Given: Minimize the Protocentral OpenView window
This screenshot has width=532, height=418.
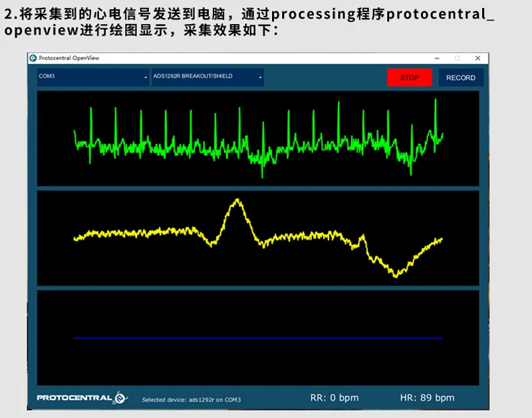Looking at the screenshot, I should 436,59.
